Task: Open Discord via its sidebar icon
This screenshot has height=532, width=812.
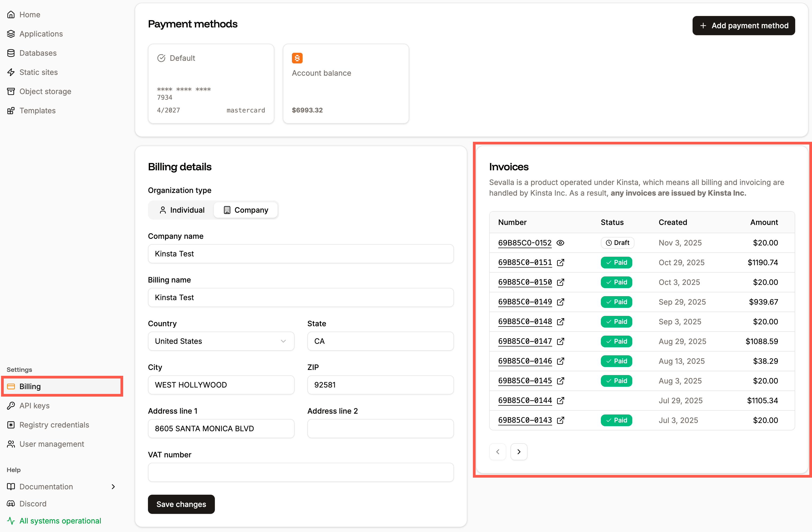Action: 11,503
